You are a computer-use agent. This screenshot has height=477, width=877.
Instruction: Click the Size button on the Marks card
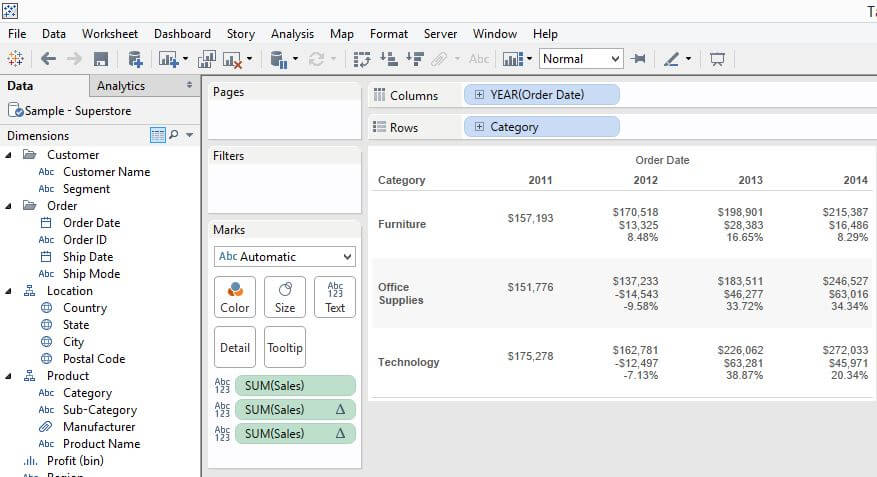tap(285, 297)
